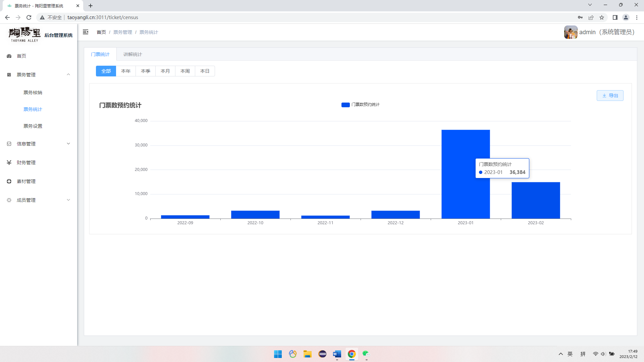Click the 导出 export button
The height and width of the screenshot is (362, 644).
click(x=610, y=96)
